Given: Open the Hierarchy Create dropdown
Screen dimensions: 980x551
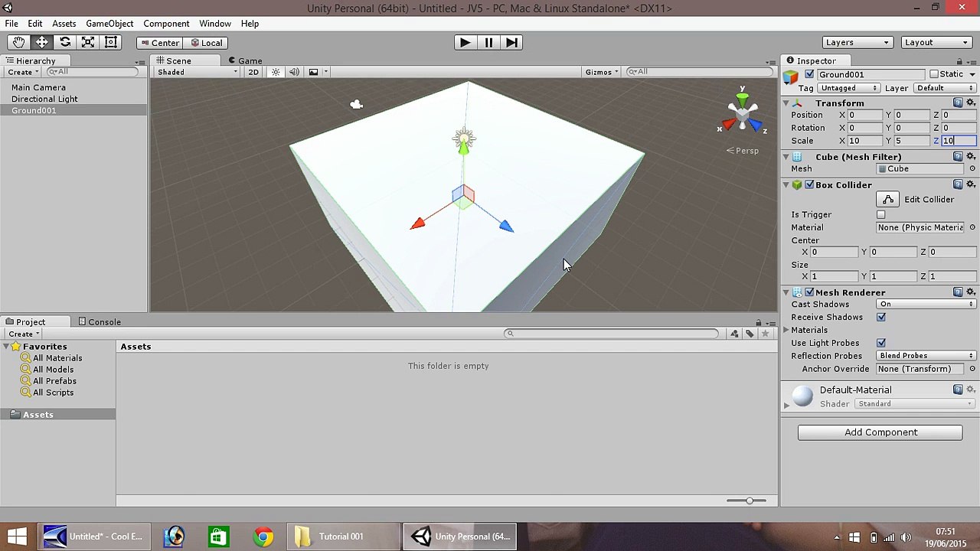Looking at the screenshot, I should 22,72.
